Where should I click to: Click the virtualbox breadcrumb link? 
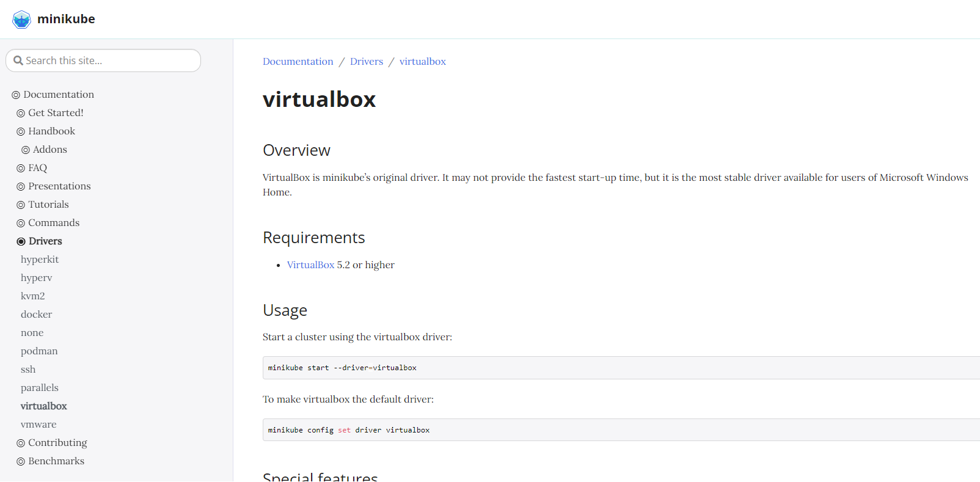pyautogui.click(x=423, y=62)
